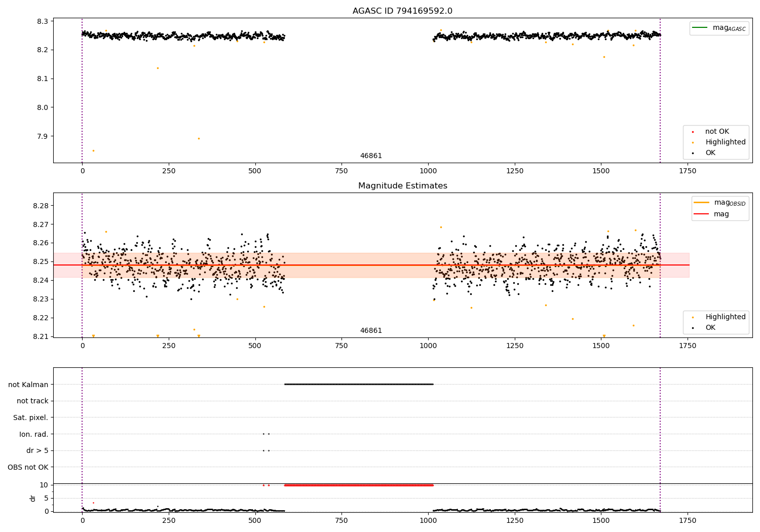Click the '8.3' tick on top plot

[43, 21]
